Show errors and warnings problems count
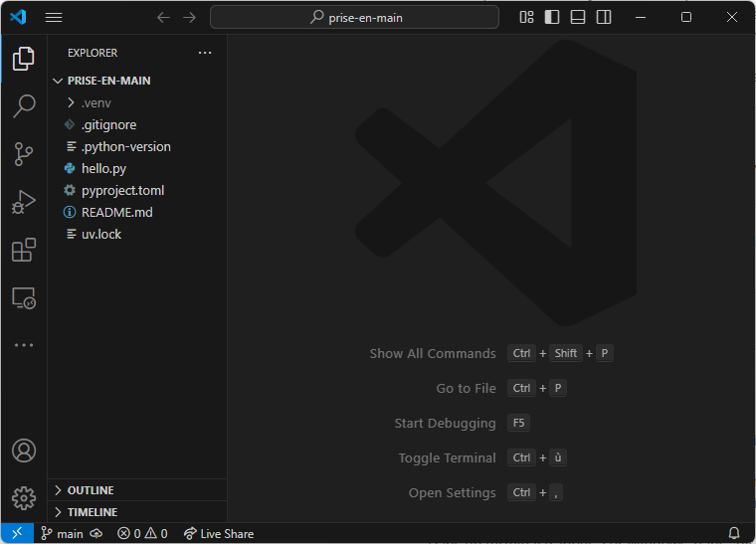Screen dimensions: 756x544 click(x=142, y=533)
